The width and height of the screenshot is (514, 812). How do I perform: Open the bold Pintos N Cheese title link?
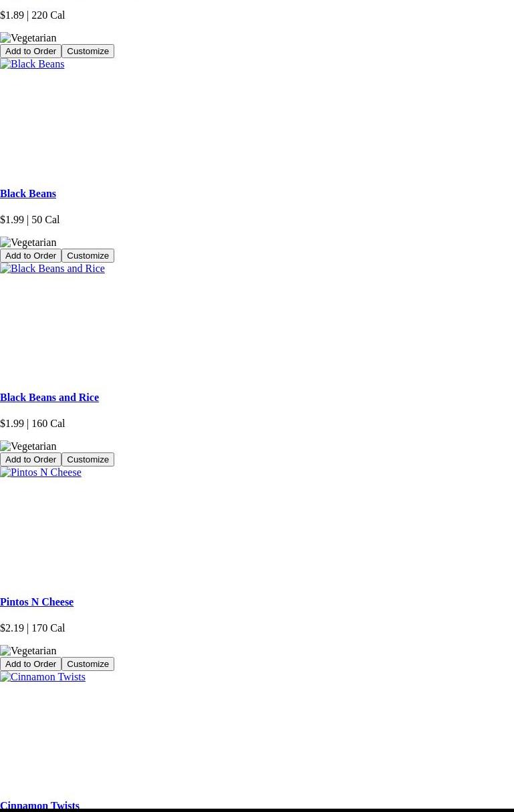pos(37,602)
